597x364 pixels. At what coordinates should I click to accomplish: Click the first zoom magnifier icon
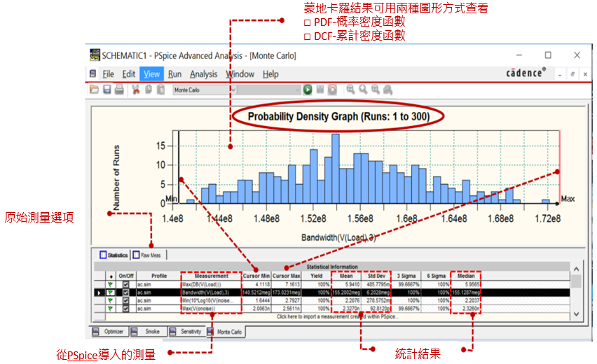coord(350,90)
